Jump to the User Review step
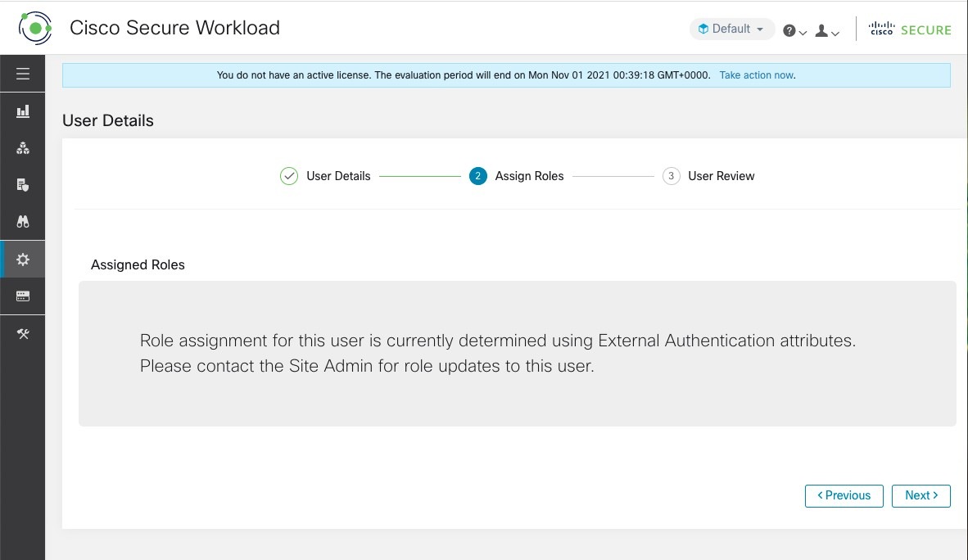968x560 pixels. tap(721, 175)
